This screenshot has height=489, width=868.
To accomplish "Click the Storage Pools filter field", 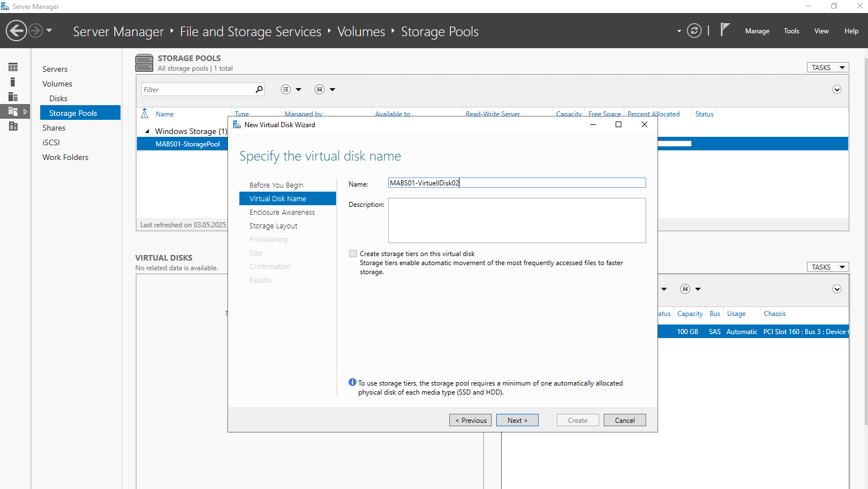I will 197,89.
